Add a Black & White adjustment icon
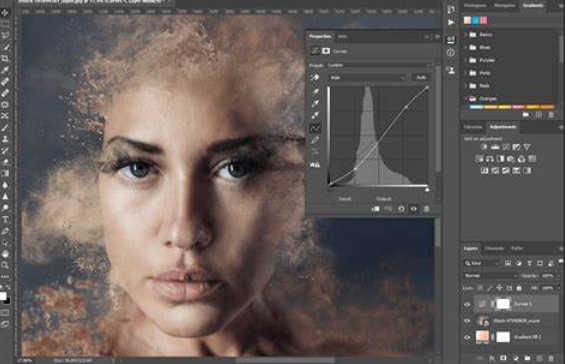Screen dimensions: 565x364 pos(500,159)
